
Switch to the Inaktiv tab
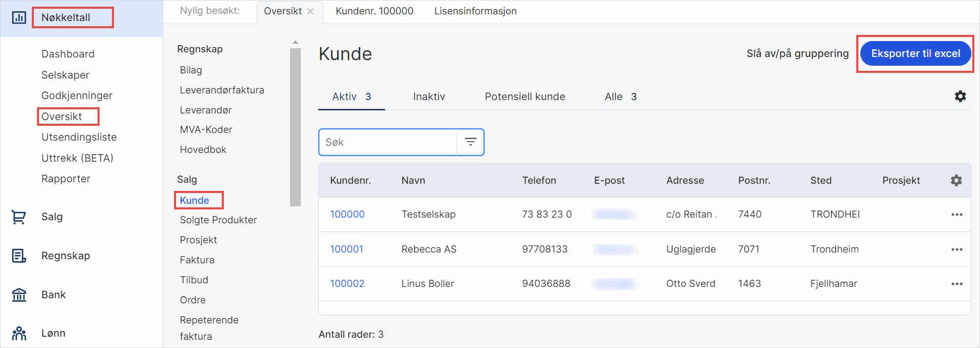click(x=429, y=96)
